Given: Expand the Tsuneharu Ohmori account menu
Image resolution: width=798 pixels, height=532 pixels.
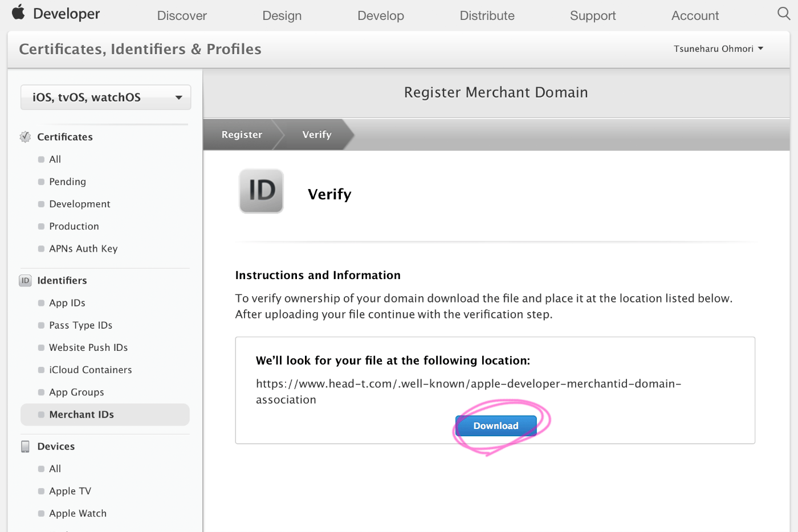Looking at the screenshot, I should tap(718, 49).
